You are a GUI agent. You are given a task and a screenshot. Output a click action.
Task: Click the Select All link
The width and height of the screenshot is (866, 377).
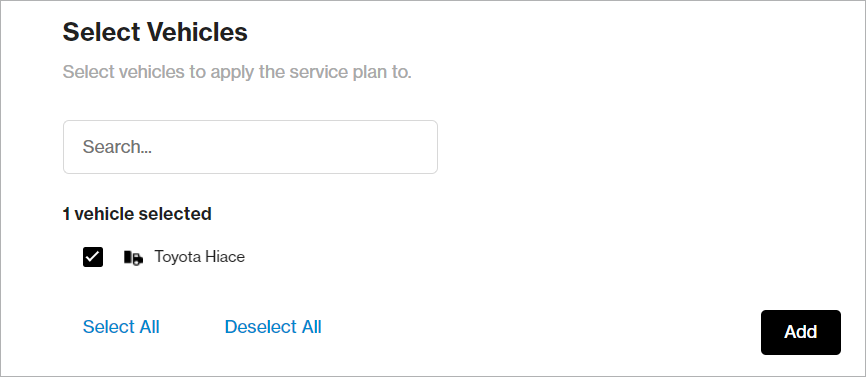121,327
